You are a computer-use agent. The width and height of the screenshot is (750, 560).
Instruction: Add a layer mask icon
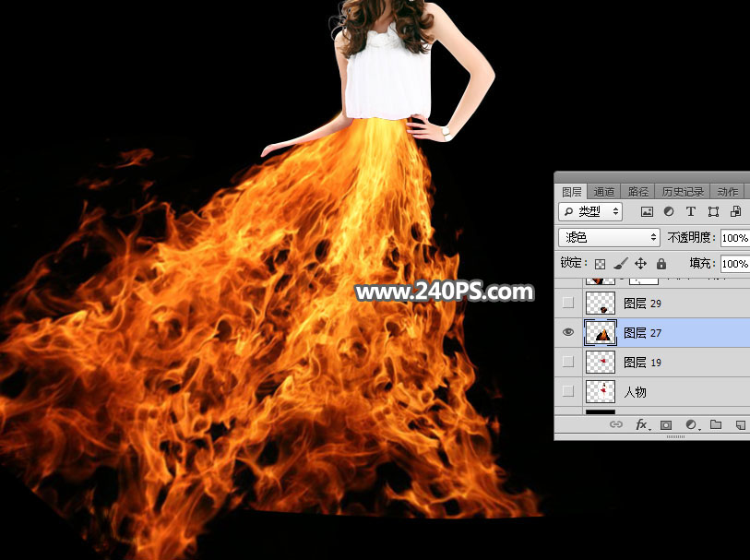[x=666, y=424]
